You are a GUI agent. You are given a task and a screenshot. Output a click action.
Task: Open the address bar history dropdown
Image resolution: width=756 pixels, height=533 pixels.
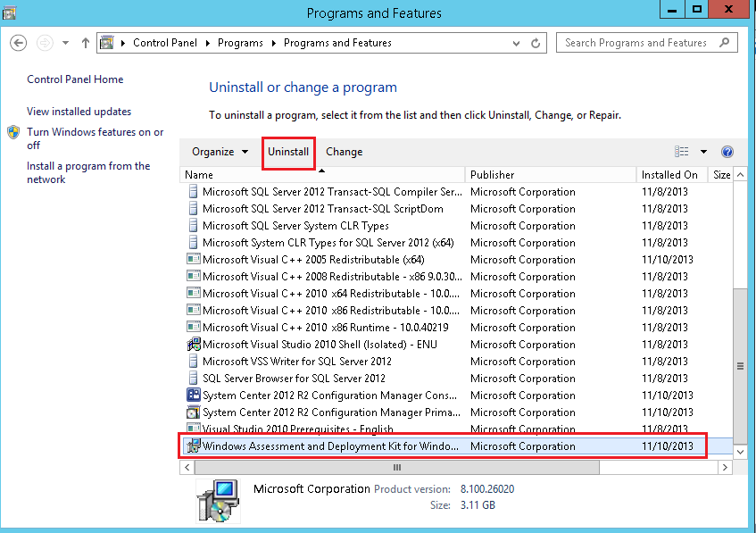[x=517, y=43]
